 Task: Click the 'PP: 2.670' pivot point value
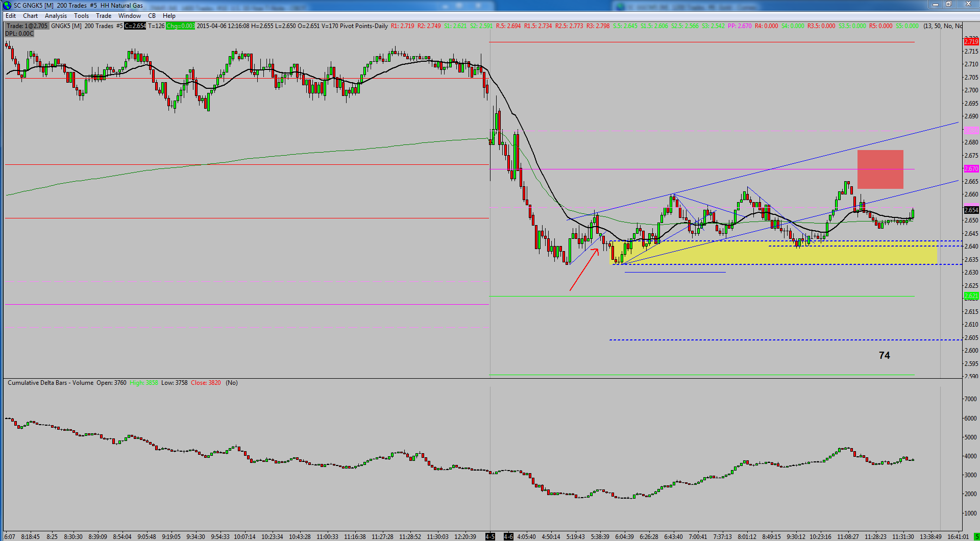click(740, 26)
